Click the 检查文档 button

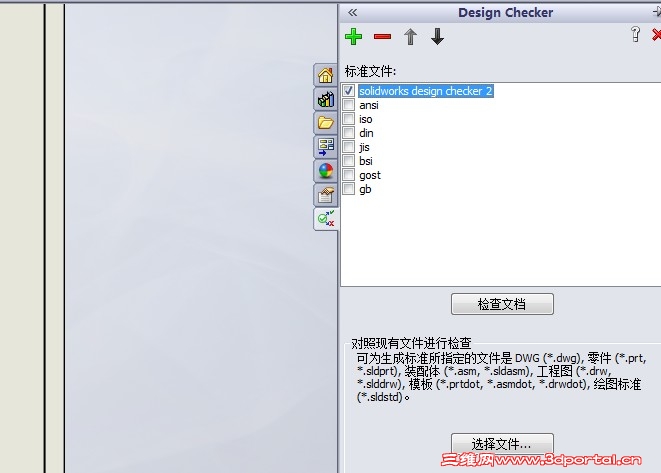click(502, 304)
